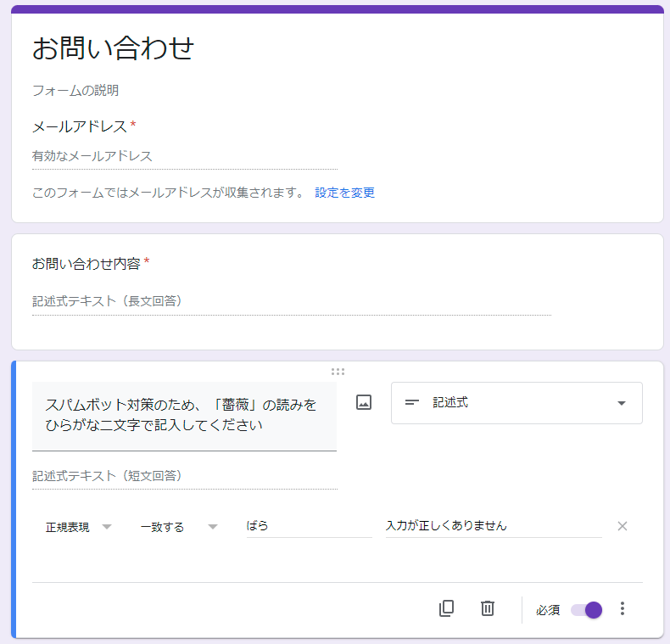The image size is (670, 644).
Task: Open the question's more options menu
Action: (x=623, y=608)
